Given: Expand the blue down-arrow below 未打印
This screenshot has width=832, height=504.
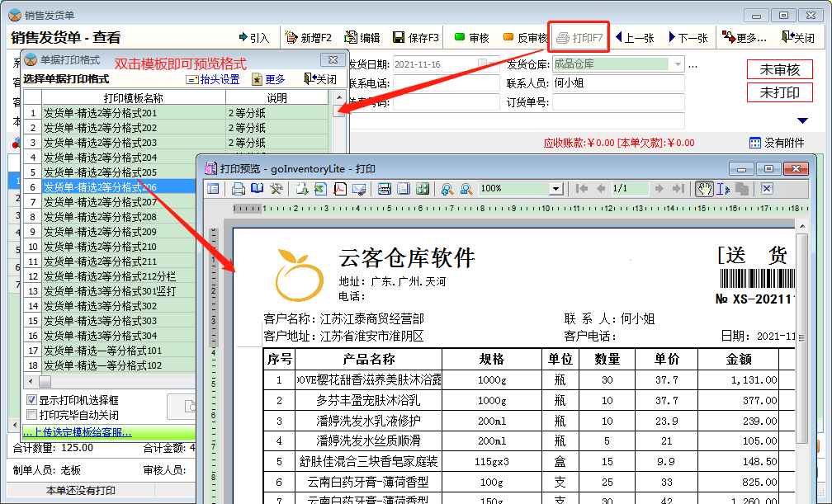Looking at the screenshot, I should 802,120.
